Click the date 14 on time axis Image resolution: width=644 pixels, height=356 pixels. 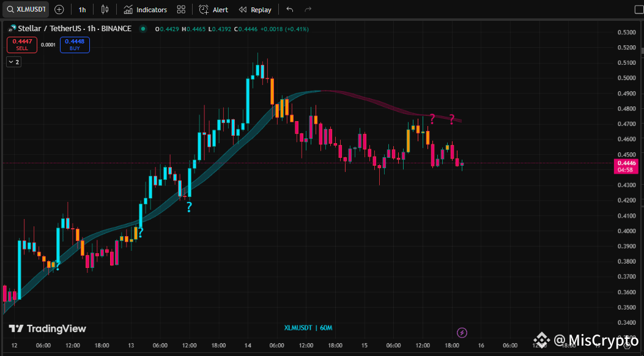pyautogui.click(x=248, y=346)
